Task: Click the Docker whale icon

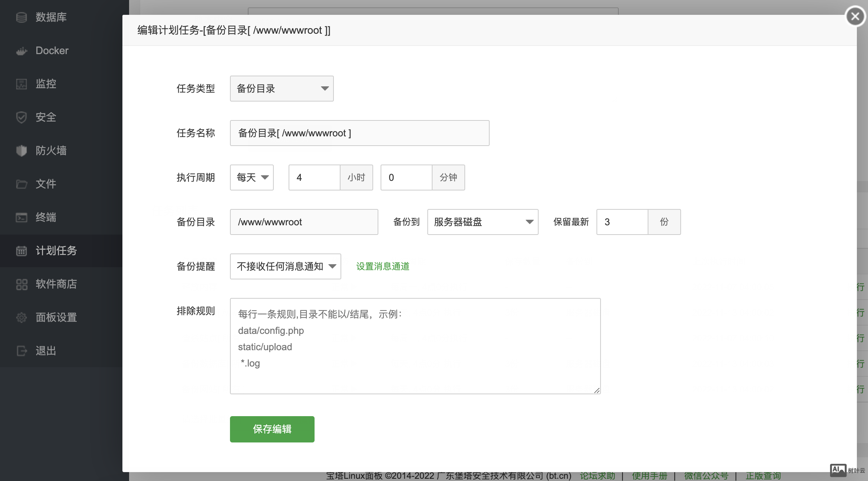Action: [x=22, y=51]
